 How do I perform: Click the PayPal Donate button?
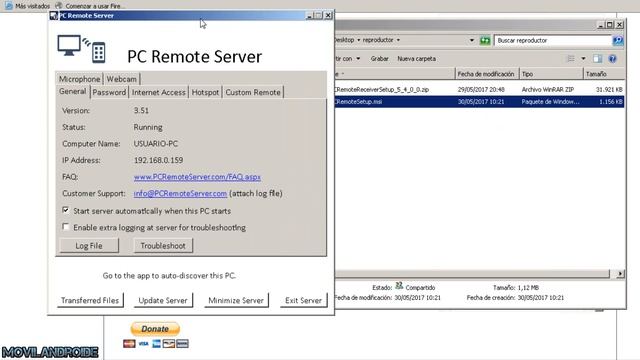tap(155, 329)
